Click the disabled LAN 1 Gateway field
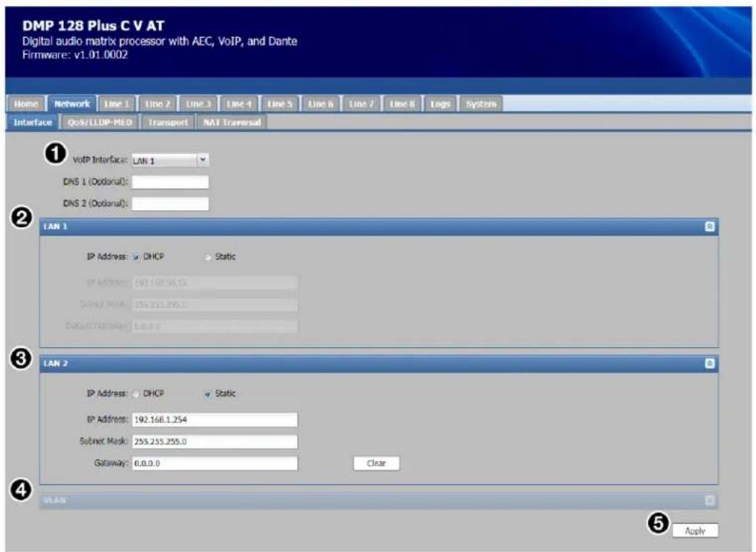The height and width of the screenshot is (552, 756). (x=215, y=326)
